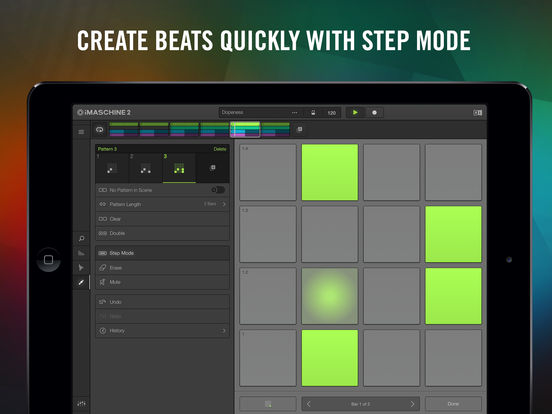552x414 pixels.
Task: Tap Undo in the edit panel
Action: (162, 302)
